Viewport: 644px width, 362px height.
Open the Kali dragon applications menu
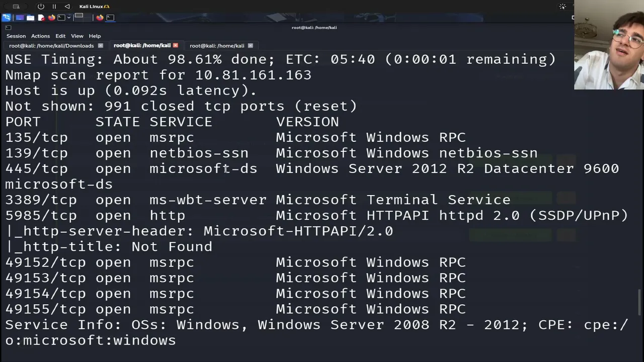tap(6, 18)
